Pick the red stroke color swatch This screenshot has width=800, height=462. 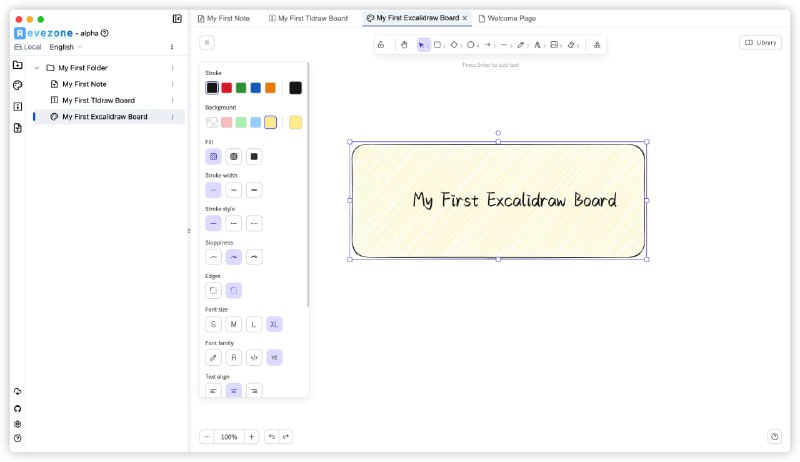[227, 88]
